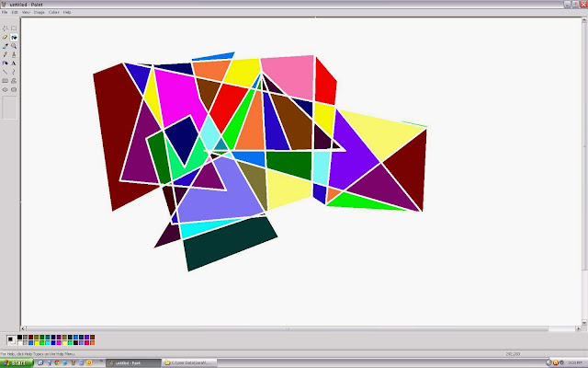
Task: Open the Windows Start menu
Action: 17,362
